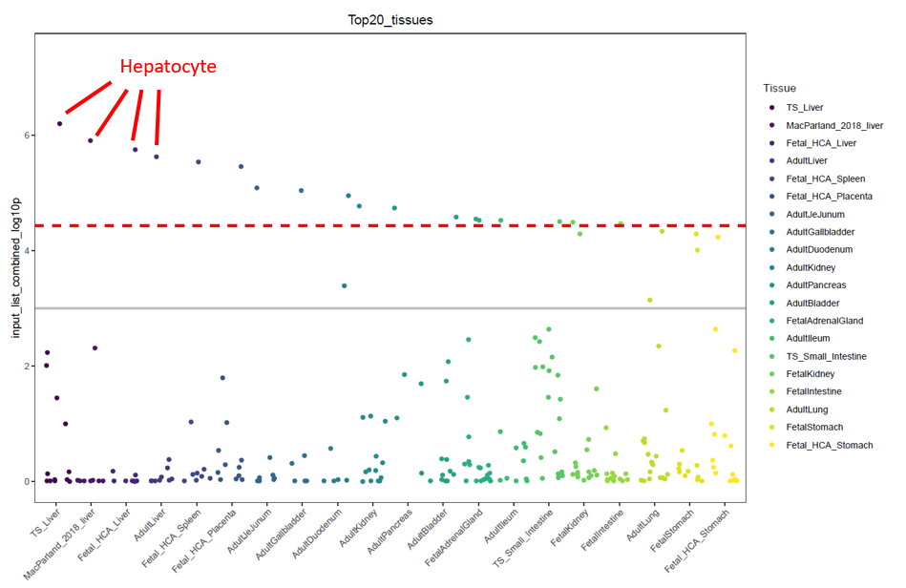Click the TS_Small_Intestine legend entry
Viewport: 906px width, 588px height.
[826, 356]
